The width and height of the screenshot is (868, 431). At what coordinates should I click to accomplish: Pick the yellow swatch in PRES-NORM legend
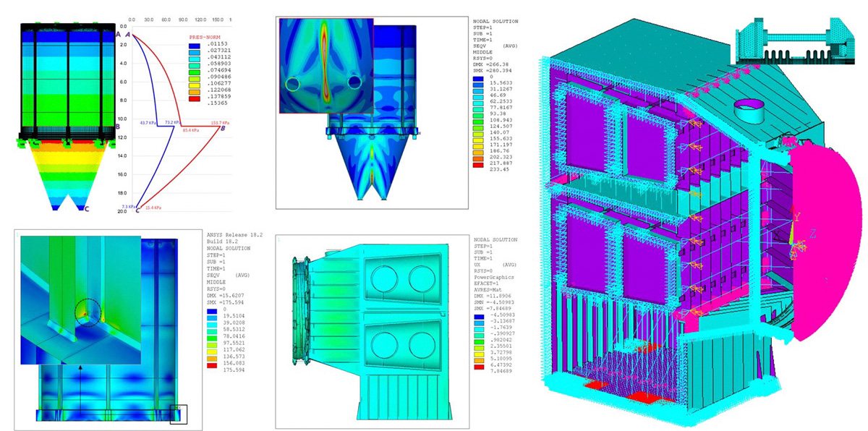click(195, 85)
